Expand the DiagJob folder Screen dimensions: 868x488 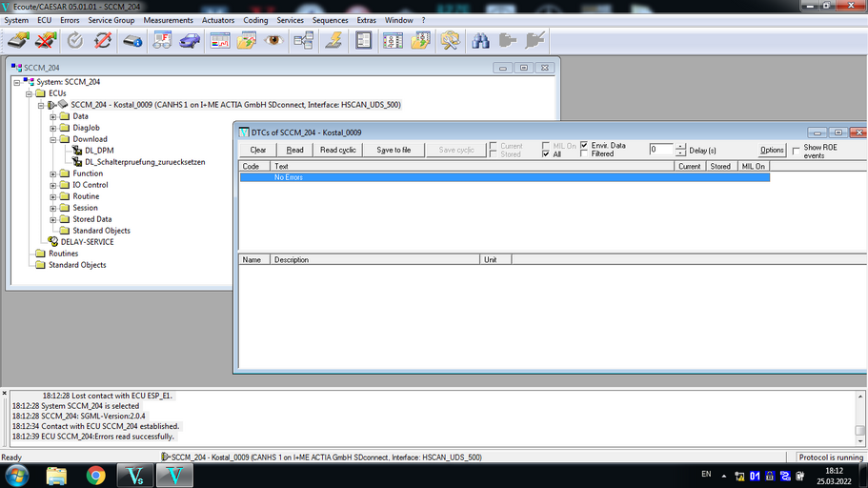(53, 128)
